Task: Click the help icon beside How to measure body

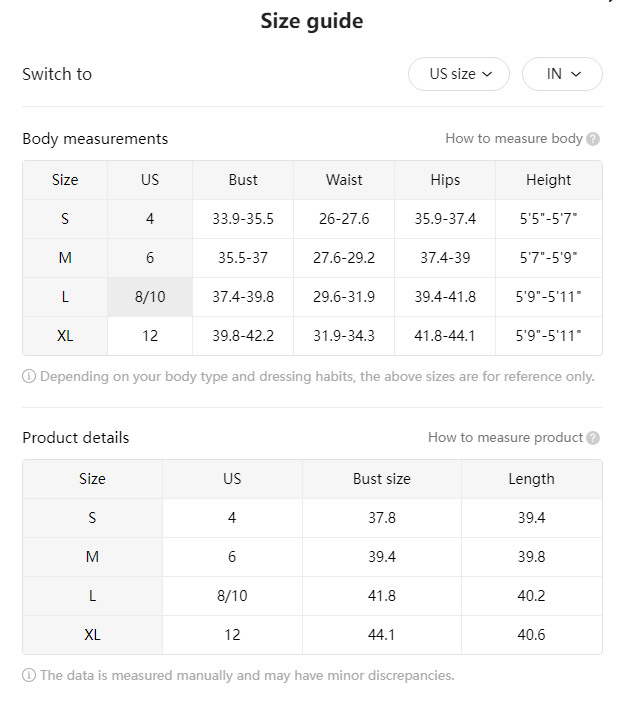Action: (x=593, y=139)
